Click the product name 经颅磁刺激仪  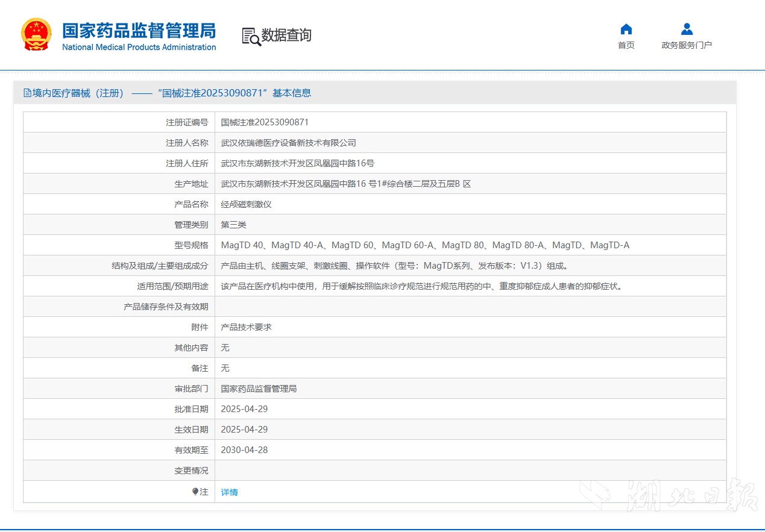(x=246, y=204)
